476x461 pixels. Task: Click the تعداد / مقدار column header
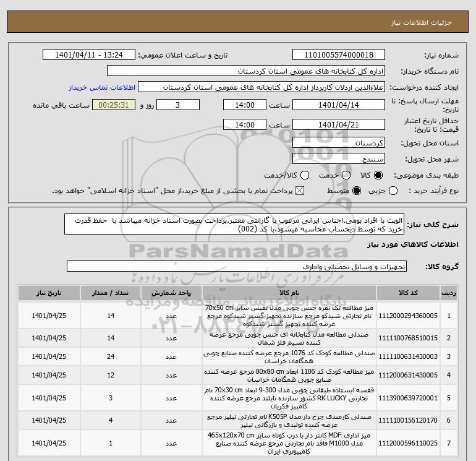click(x=111, y=293)
